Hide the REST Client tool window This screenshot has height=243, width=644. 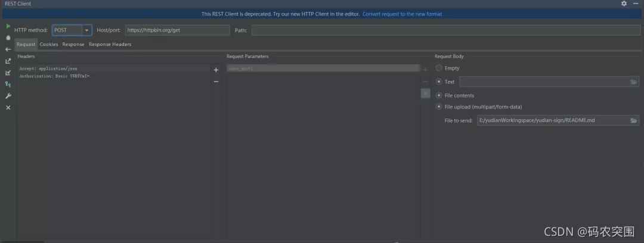click(636, 4)
